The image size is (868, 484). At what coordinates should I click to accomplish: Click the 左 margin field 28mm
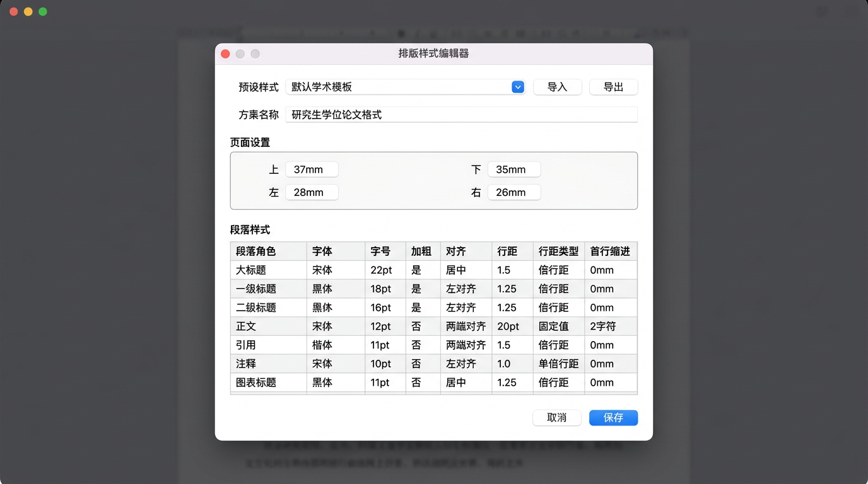pyautogui.click(x=312, y=192)
